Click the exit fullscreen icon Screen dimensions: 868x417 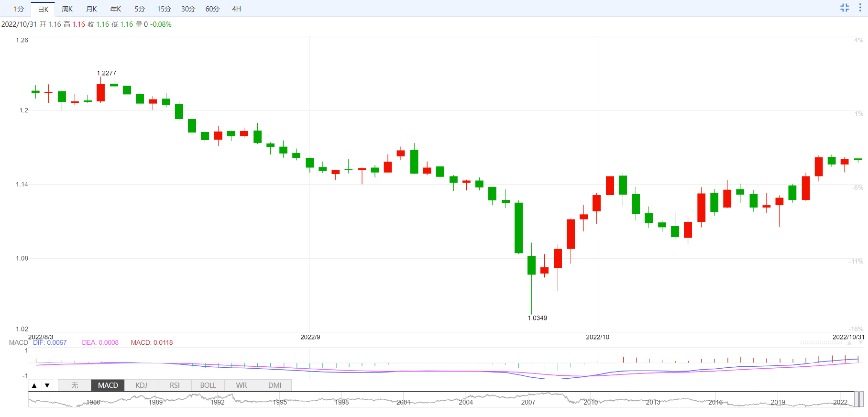click(x=845, y=8)
